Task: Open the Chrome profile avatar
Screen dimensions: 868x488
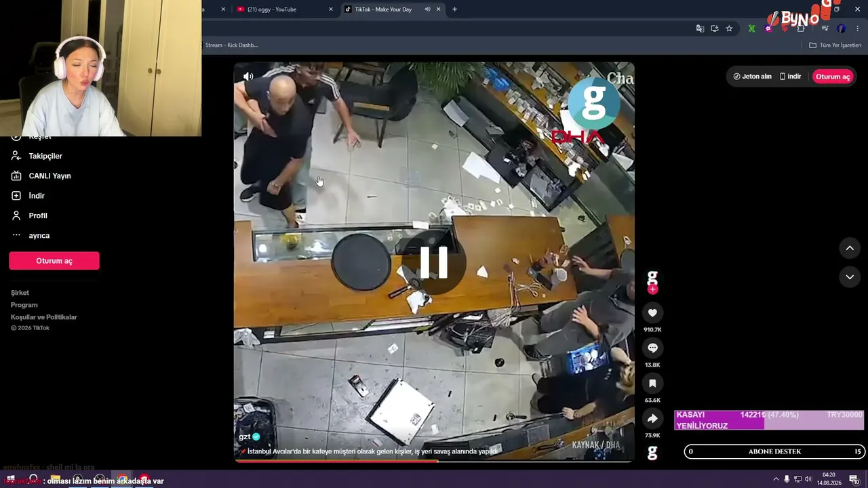Action: (841, 28)
